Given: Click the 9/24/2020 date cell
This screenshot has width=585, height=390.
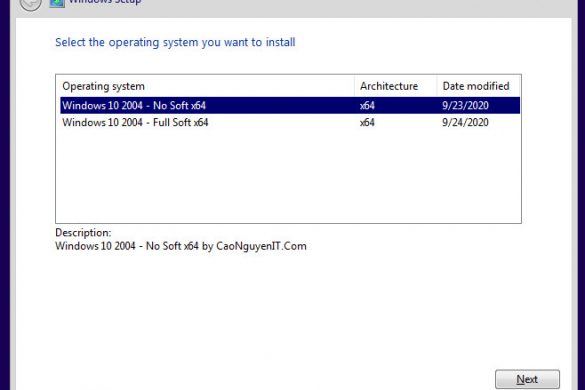Looking at the screenshot, I should 465,122.
